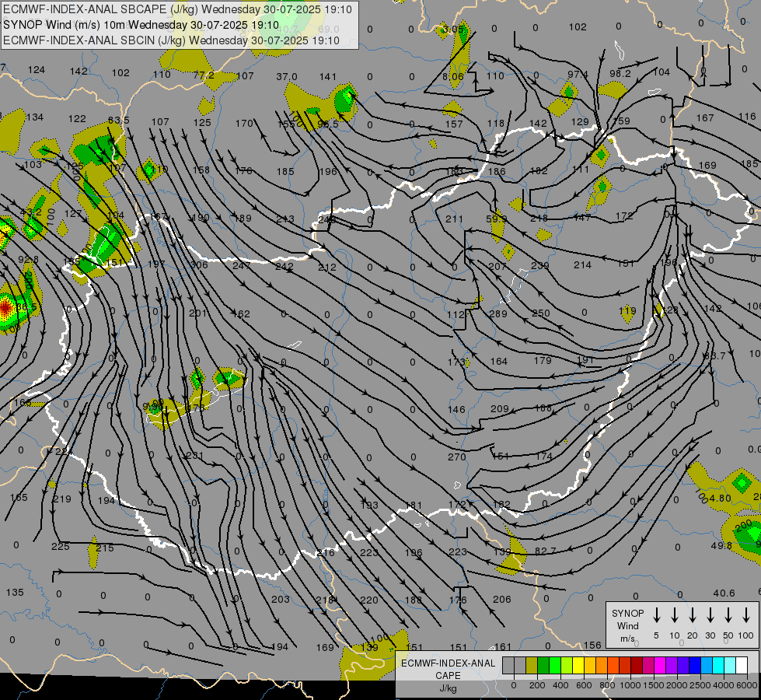Click the map value 289
Viewport: 761px width, 700px height.
498,313
